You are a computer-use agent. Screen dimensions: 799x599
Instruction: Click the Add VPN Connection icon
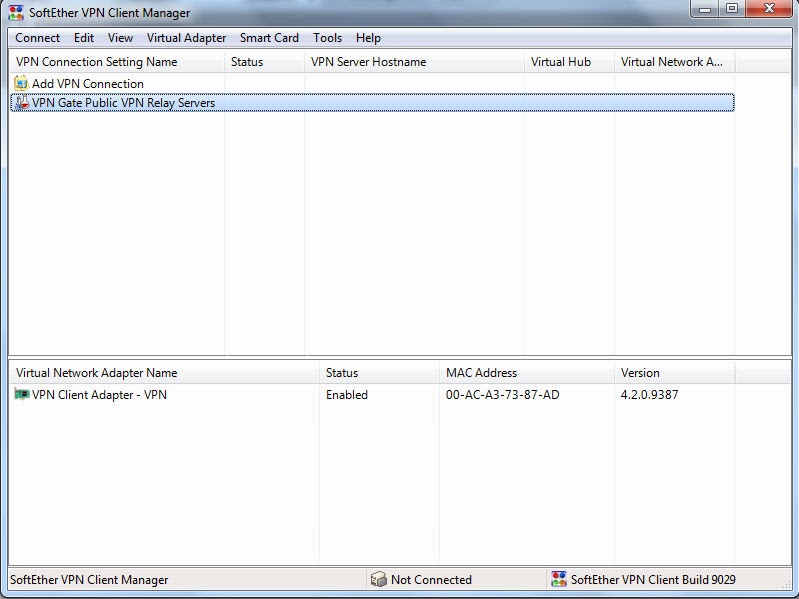click(21, 83)
